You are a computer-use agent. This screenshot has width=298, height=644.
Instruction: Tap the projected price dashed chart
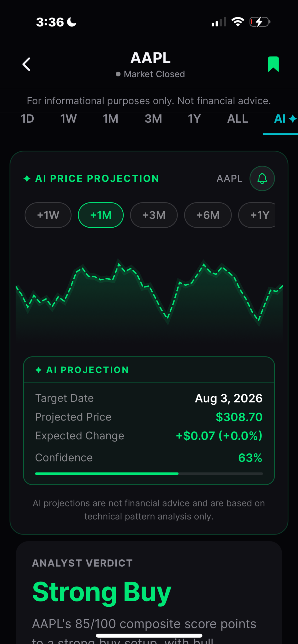pos(149,293)
